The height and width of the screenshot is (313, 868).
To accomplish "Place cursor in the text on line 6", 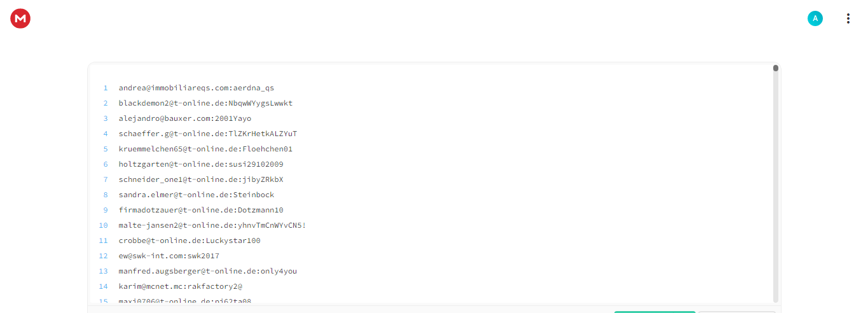I will [x=201, y=164].
